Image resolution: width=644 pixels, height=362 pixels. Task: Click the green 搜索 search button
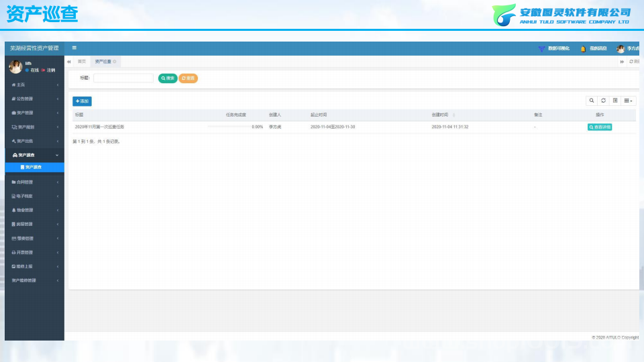168,78
